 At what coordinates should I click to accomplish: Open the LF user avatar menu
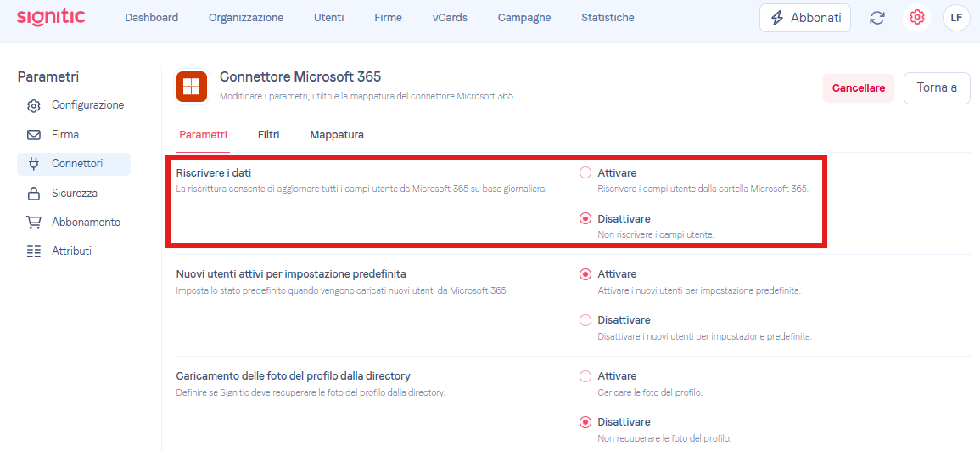[x=956, y=18]
